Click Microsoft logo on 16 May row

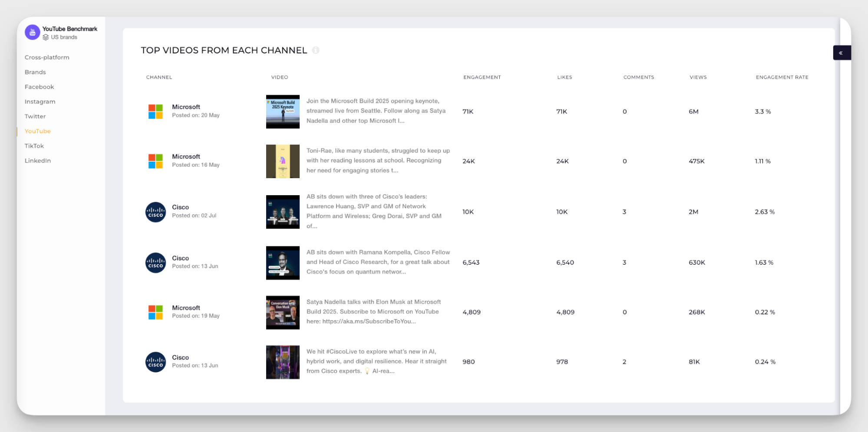point(155,161)
